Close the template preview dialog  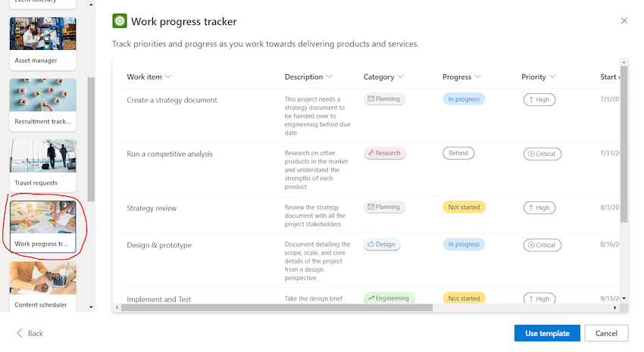[624, 20]
